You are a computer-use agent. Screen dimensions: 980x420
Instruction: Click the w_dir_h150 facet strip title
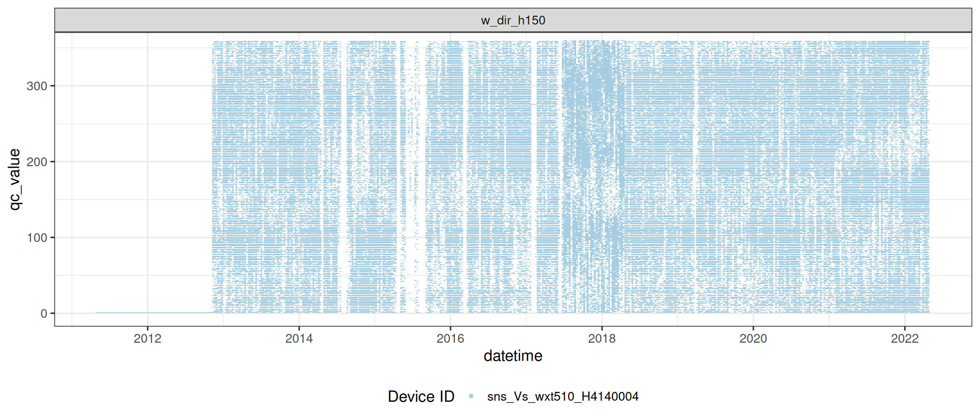(x=513, y=20)
